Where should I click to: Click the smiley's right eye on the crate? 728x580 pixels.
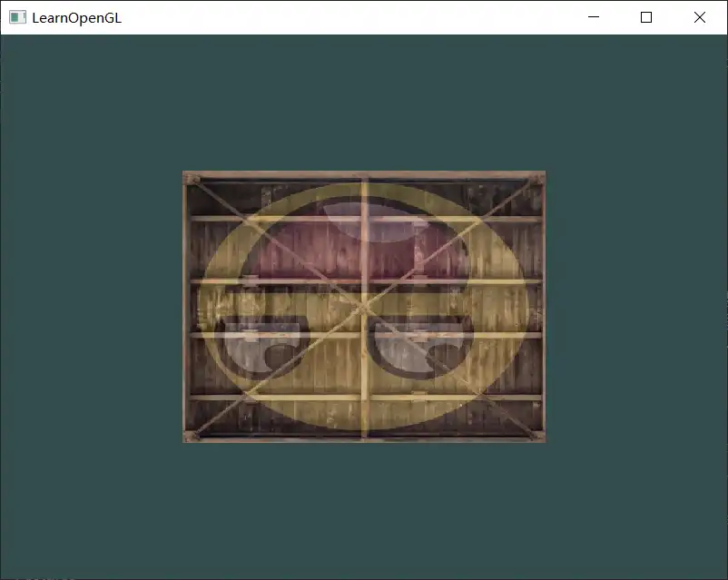(x=422, y=345)
